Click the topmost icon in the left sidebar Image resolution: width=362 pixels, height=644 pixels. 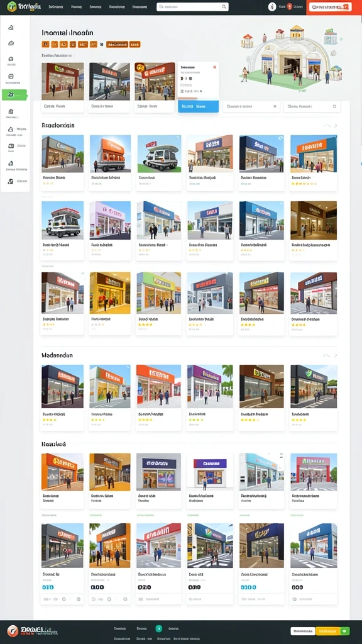click(x=11, y=28)
